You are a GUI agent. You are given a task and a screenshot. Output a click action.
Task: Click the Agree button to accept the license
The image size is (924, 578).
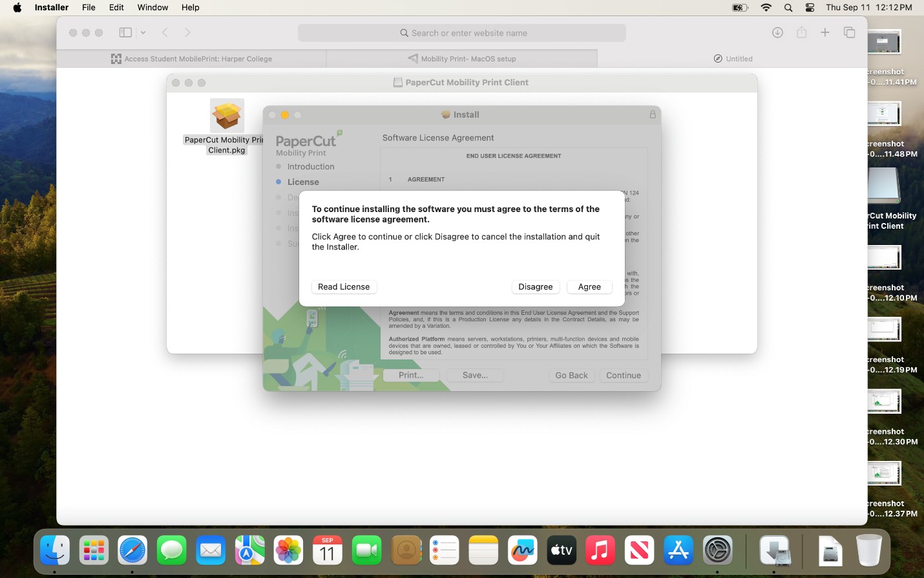pos(589,286)
